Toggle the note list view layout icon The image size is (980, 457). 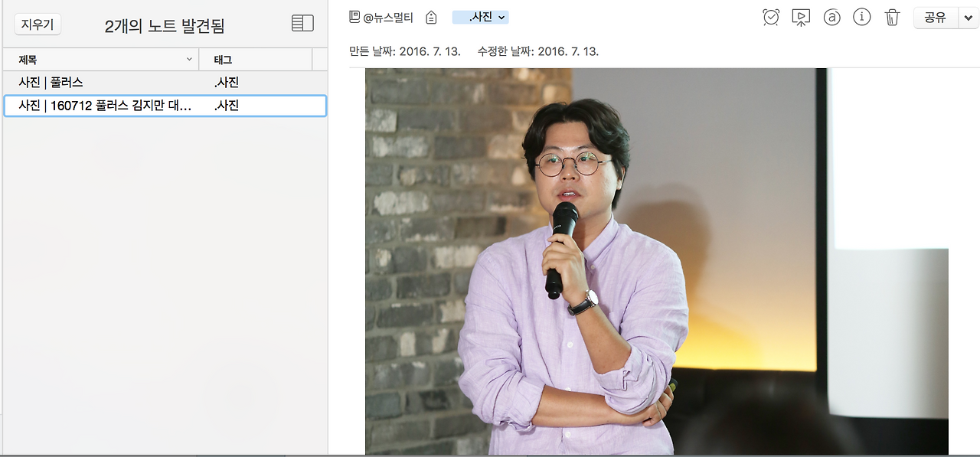[x=302, y=24]
